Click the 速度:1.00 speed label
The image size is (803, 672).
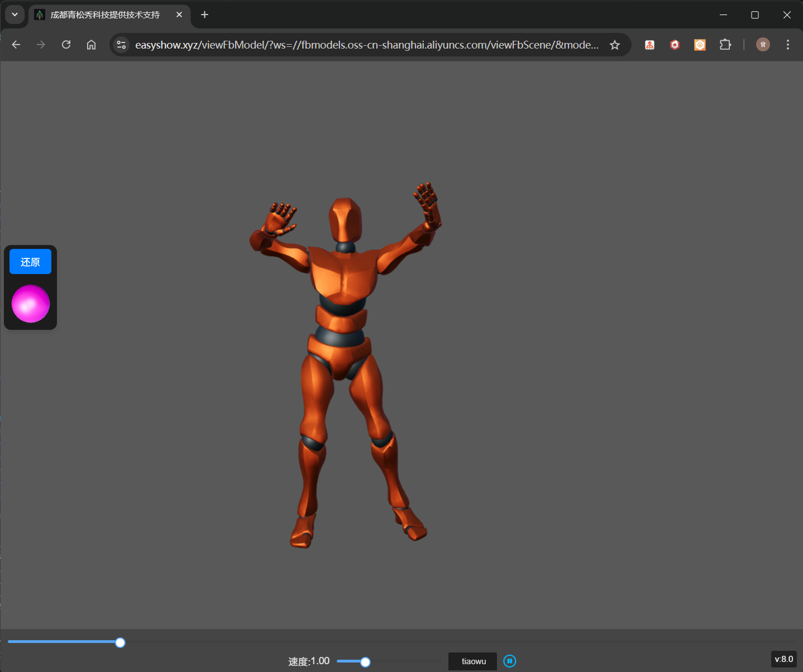point(309,661)
